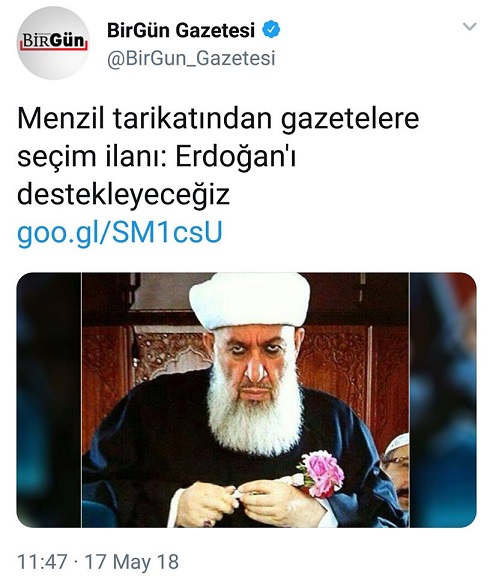Click the gazetelere word in first line

pos(350,120)
